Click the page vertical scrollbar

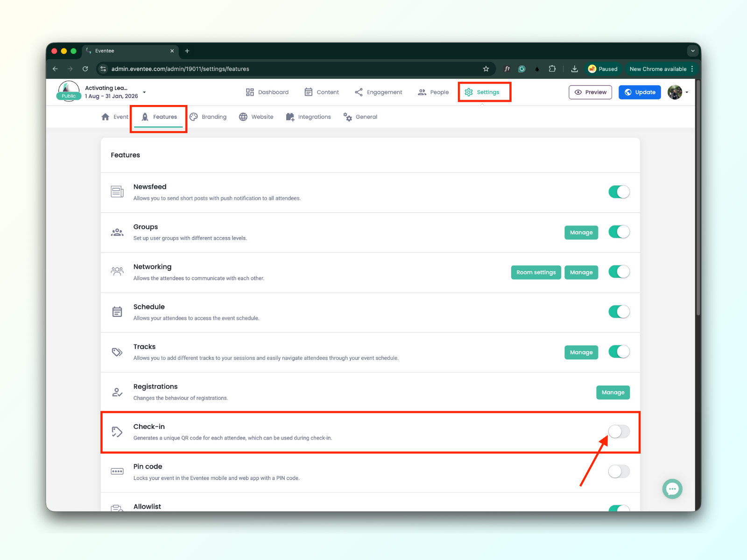pos(698,198)
